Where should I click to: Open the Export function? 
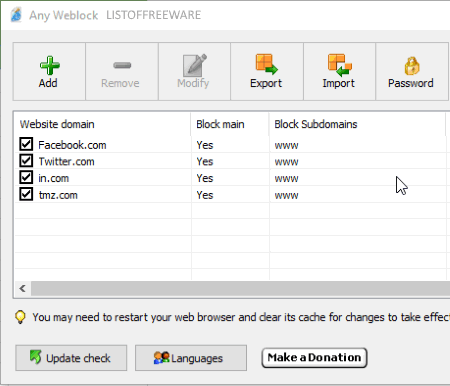267,71
